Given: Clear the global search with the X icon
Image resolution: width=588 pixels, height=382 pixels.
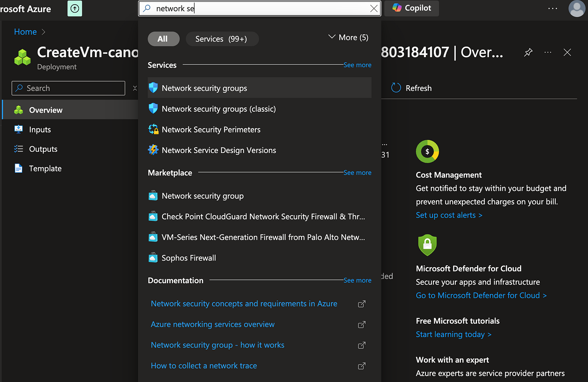Looking at the screenshot, I should pyautogui.click(x=374, y=8).
